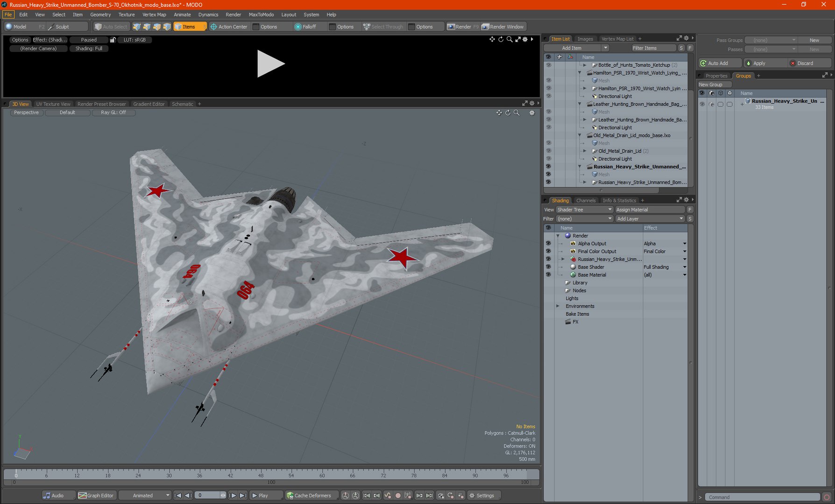Viewport: 835px width, 504px height.
Task: Toggle Falloff Options checkbox
Action: [332, 27]
